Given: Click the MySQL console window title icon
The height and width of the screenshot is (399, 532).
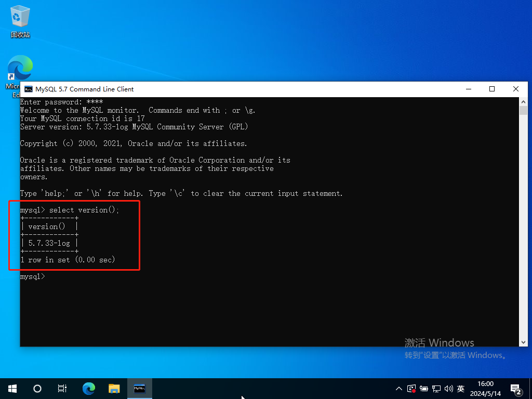Looking at the screenshot, I should tap(28, 89).
